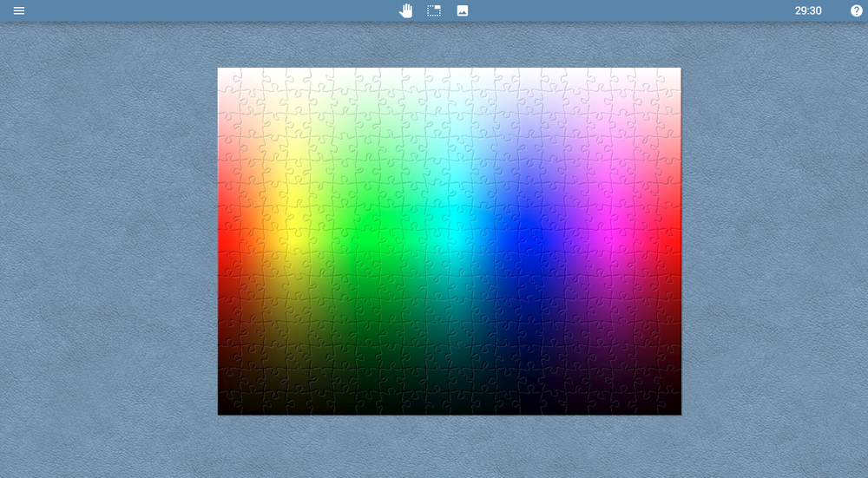Screen dimensions: 868x478
Task: Select the hand move tool
Action: pos(405,10)
